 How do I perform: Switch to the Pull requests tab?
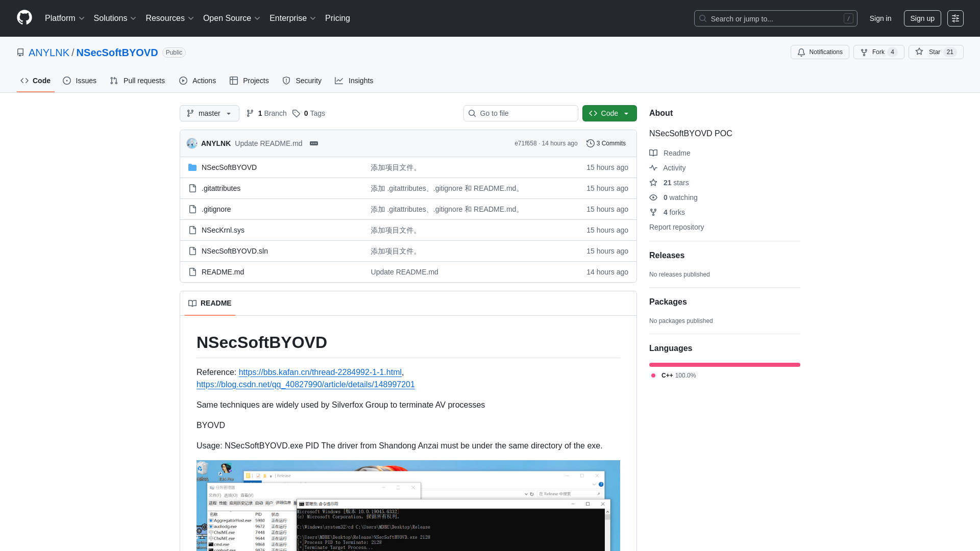point(137,81)
